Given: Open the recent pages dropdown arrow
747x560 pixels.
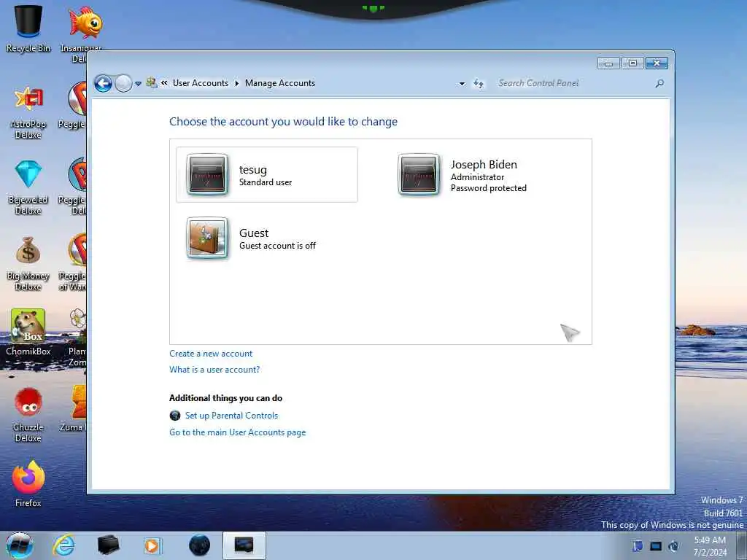Looking at the screenshot, I should (138, 83).
